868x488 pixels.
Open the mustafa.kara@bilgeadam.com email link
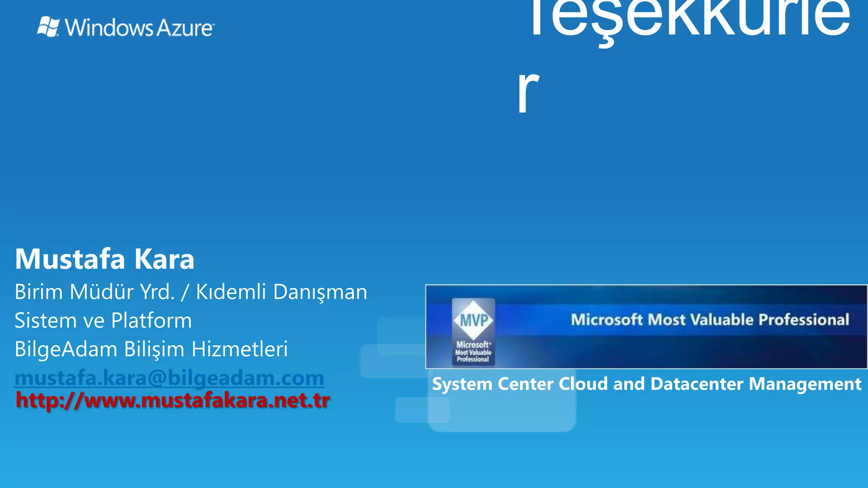[x=170, y=378]
